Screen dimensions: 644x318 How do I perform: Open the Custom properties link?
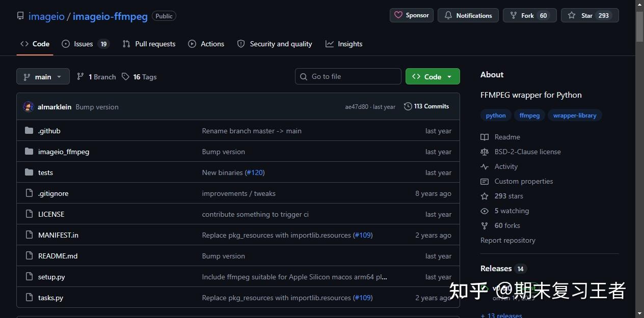tap(524, 181)
